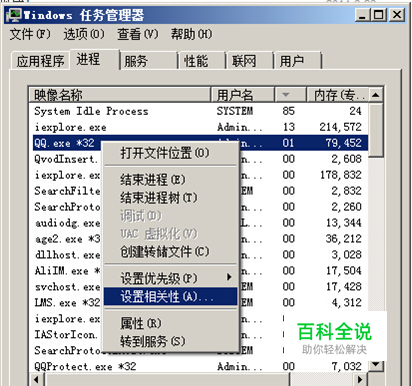Click the vertical scrollbar thumb
Image resolution: width=412 pixels, height=386 pixels.
point(376,130)
